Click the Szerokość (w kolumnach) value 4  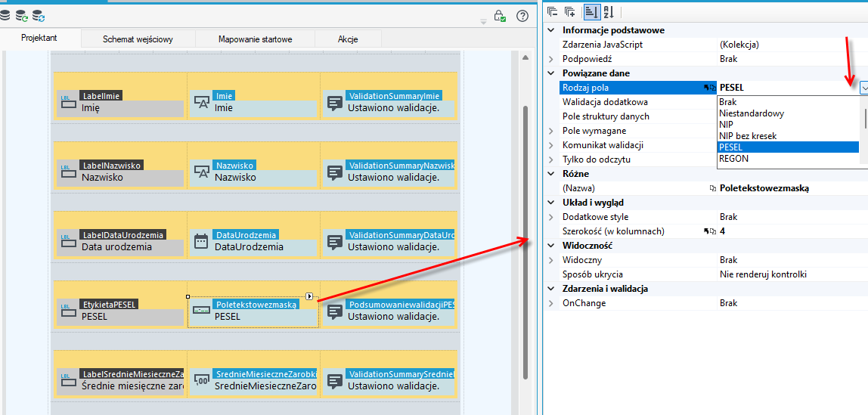pos(722,231)
